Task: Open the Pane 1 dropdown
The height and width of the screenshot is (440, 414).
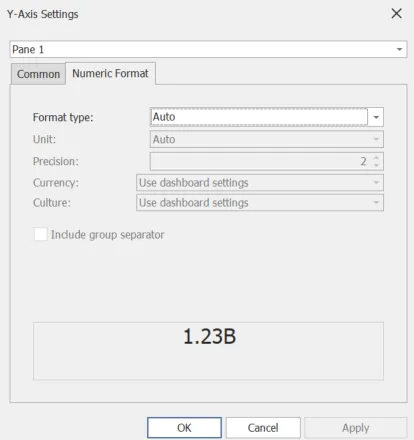Action: point(208,49)
